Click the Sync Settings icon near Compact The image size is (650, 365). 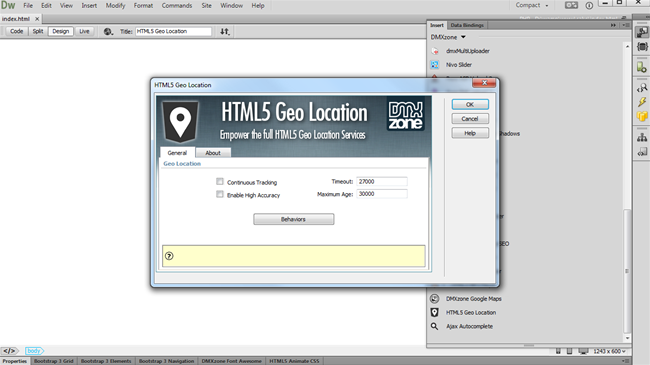click(x=571, y=5)
